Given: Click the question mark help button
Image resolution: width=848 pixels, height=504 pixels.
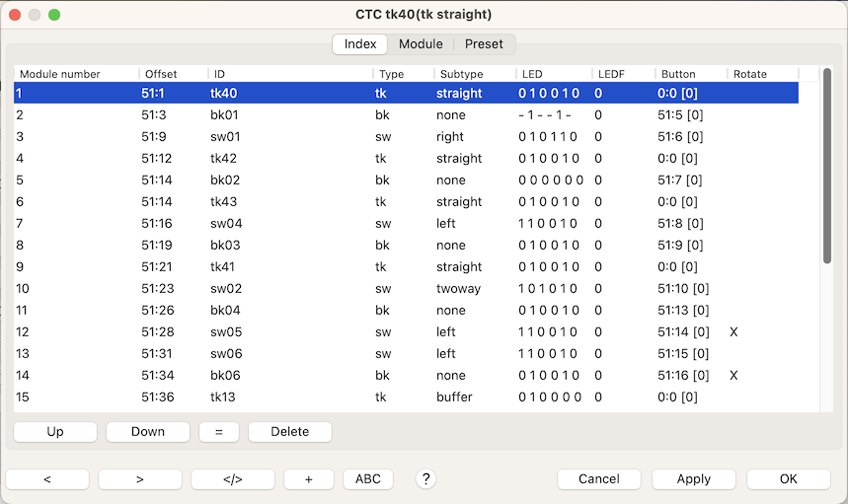Looking at the screenshot, I should point(426,479).
